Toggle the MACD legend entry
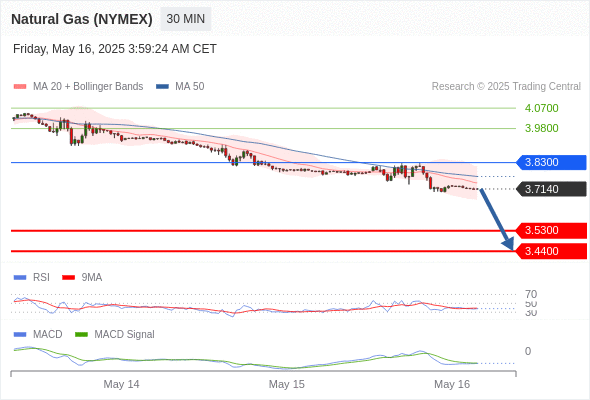This screenshot has width=590, height=400. pyautogui.click(x=38, y=334)
